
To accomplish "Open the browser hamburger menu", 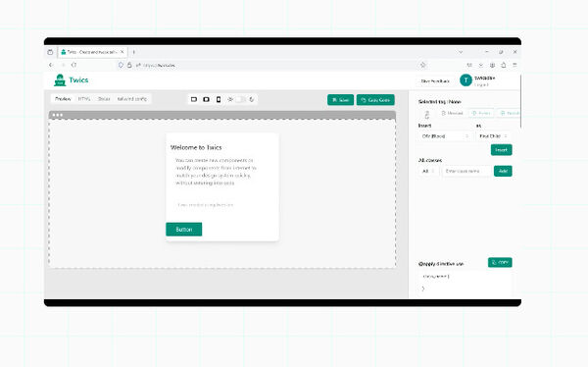I will click(x=514, y=65).
